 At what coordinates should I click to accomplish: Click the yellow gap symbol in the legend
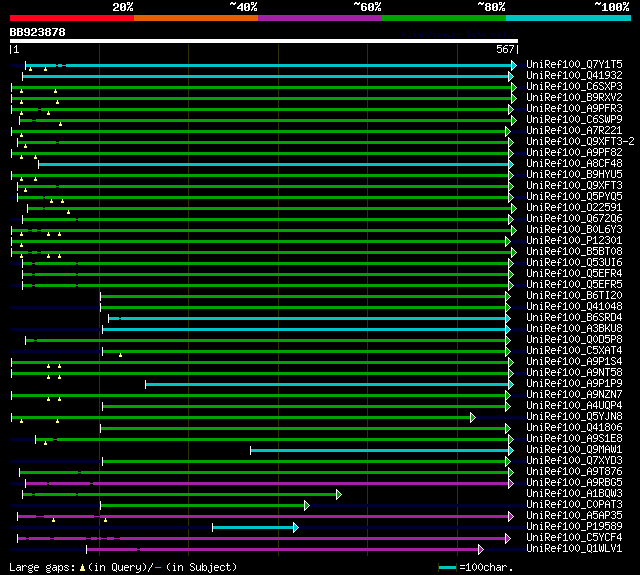82,568
